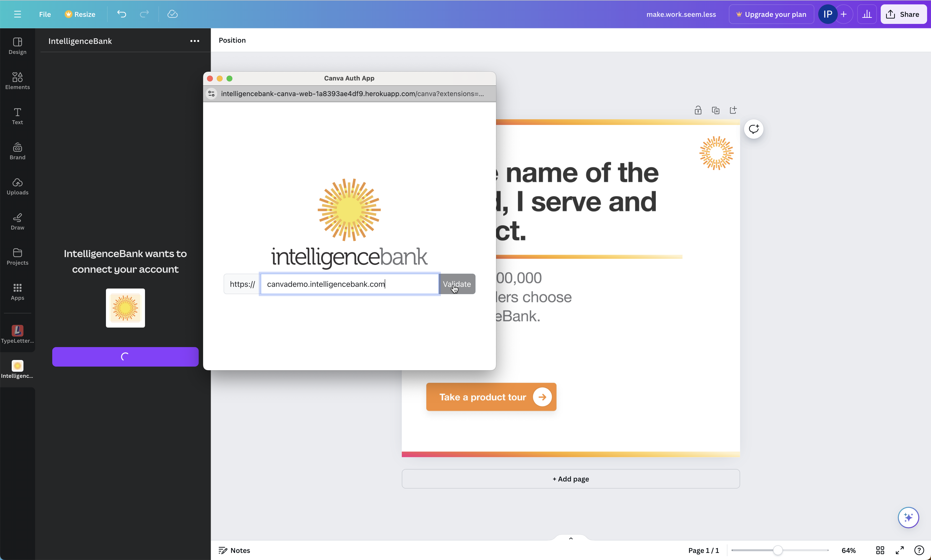Open the Position tab
This screenshot has width=931, height=560.
point(232,40)
